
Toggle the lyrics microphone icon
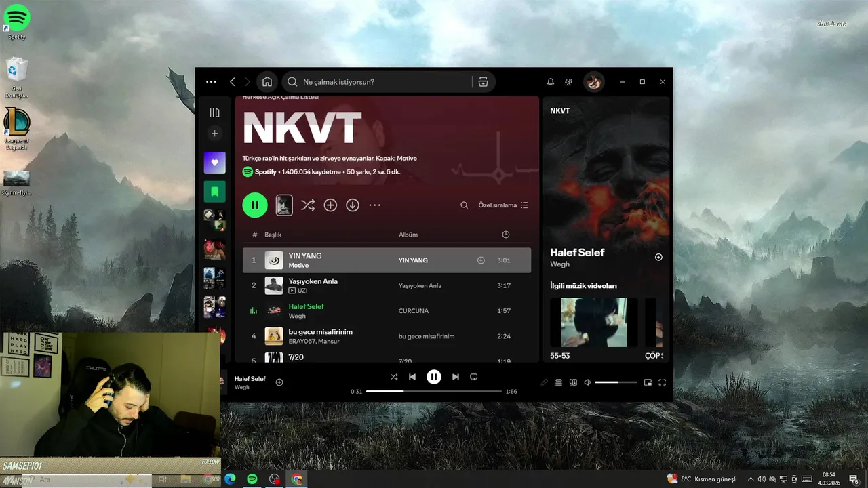[544, 382]
